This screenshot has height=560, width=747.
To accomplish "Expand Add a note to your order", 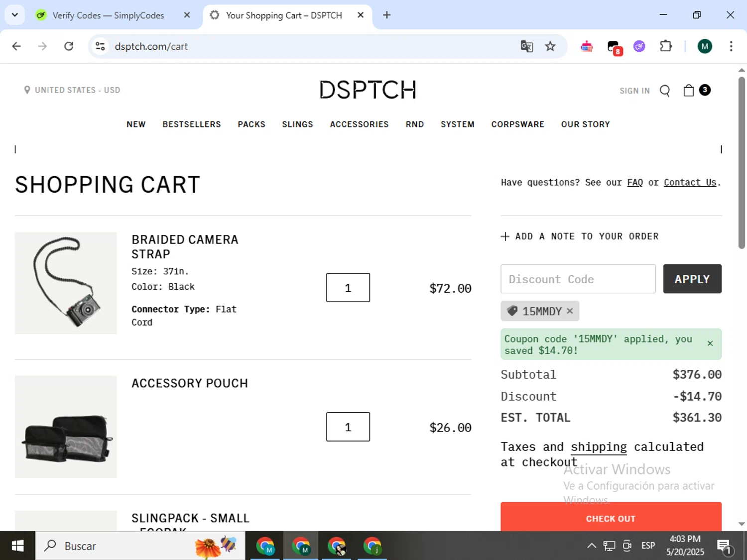I will point(580,236).
